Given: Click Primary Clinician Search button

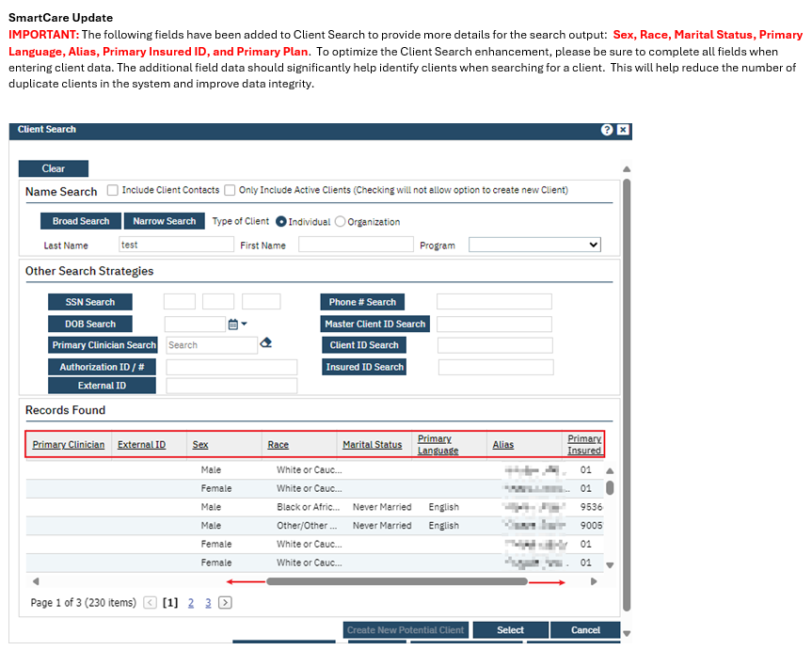Looking at the screenshot, I should pos(103,345).
